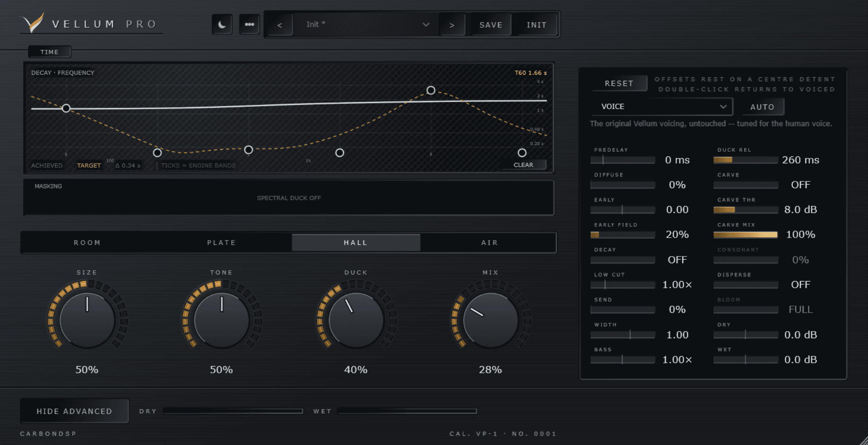868x445 pixels.
Task: Click the DUCK 40% value
Action: coord(356,370)
